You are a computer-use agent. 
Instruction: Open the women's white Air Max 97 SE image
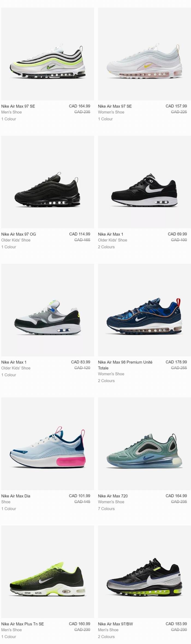pos(144,54)
